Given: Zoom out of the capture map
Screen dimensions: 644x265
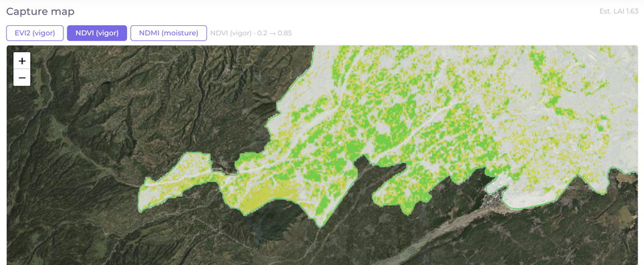Looking at the screenshot, I should (x=22, y=77).
